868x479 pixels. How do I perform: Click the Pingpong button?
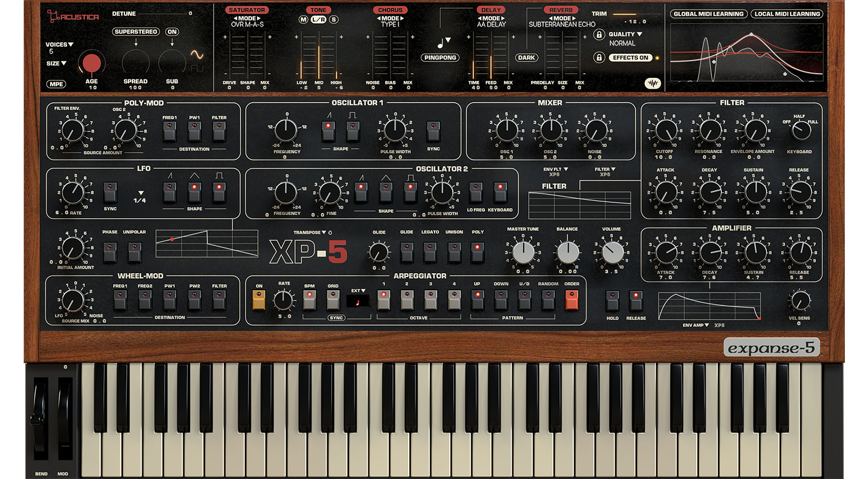pos(440,57)
